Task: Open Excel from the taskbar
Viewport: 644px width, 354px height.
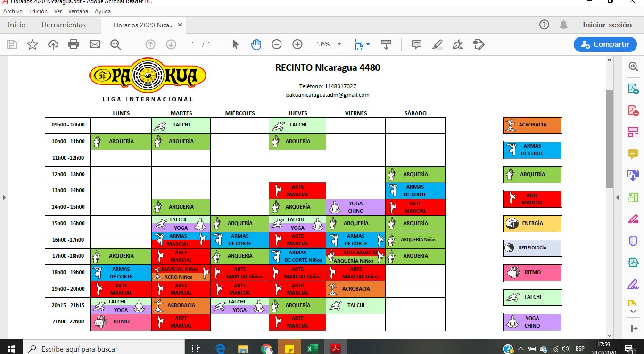Action: tap(312, 349)
